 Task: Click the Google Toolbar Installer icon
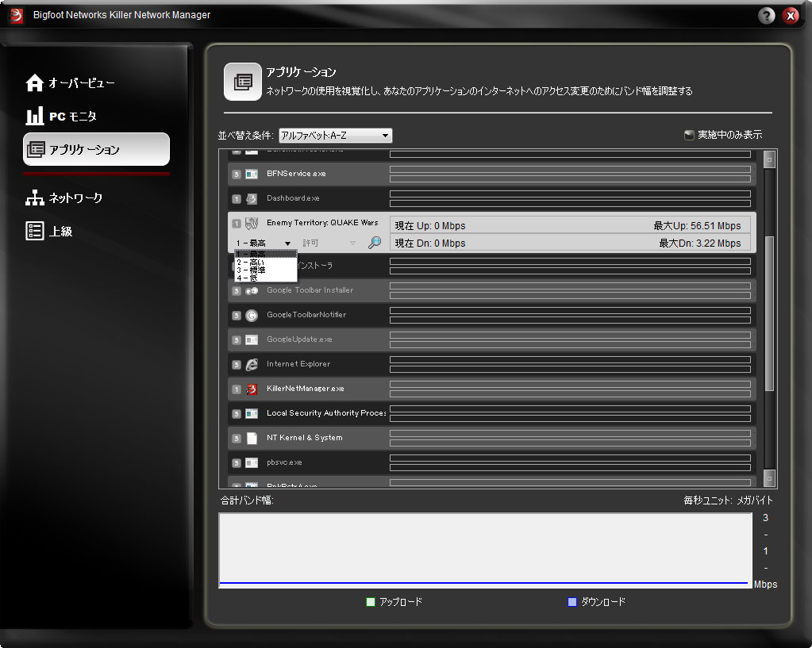click(x=252, y=291)
